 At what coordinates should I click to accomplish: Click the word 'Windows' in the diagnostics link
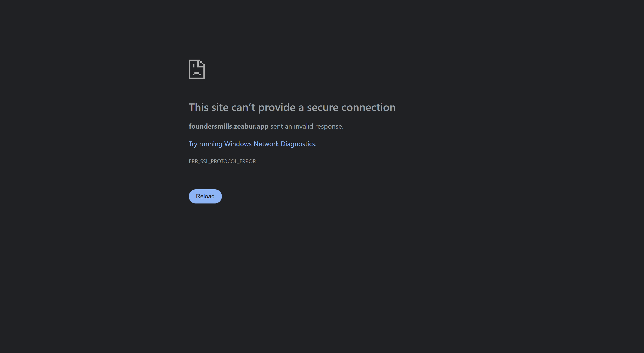coord(238,144)
